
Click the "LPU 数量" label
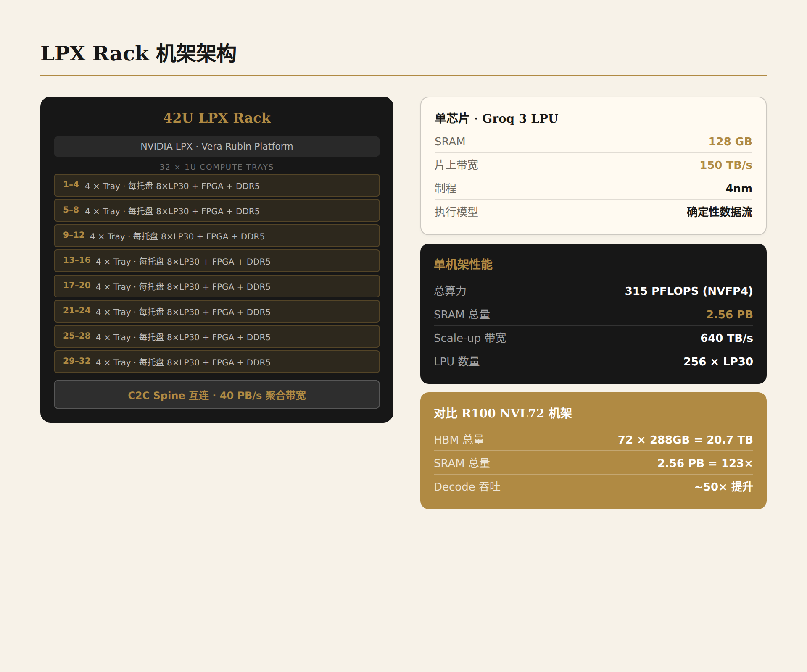pyautogui.click(x=457, y=362)
